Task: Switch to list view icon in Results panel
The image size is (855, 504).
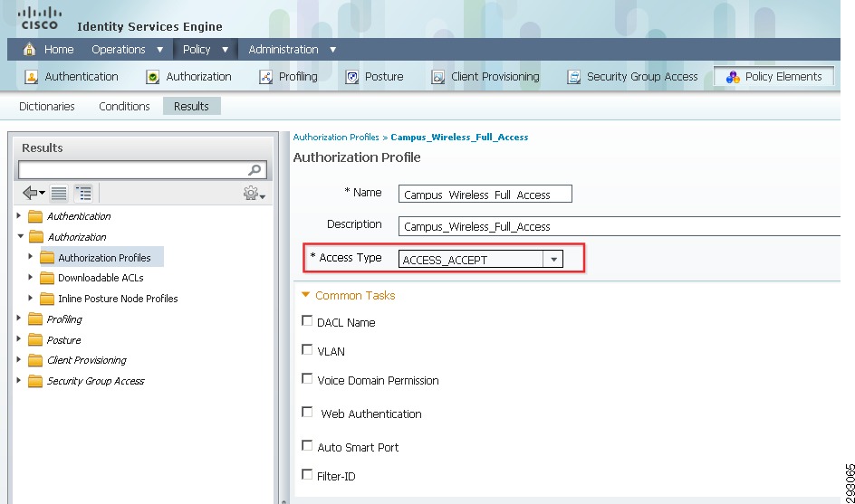Action: 58,193
